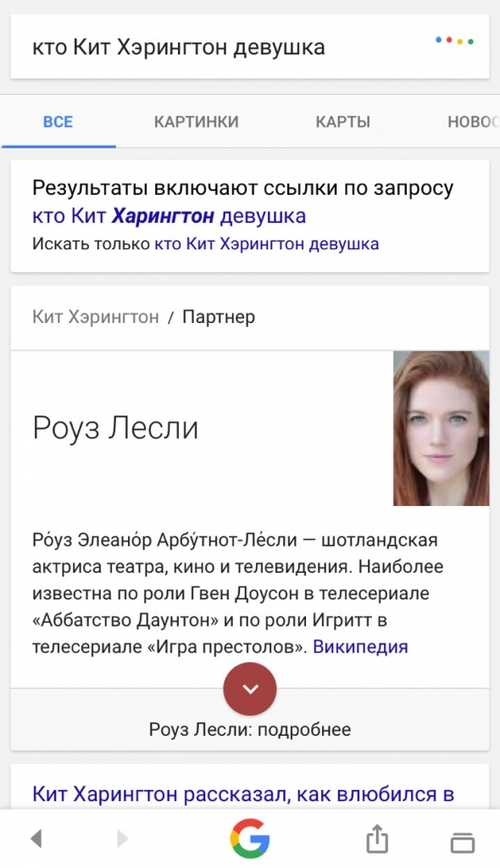Tap the share icon in bottom bar
Screen dimensions: 500x868
click(x=377, y=838)
